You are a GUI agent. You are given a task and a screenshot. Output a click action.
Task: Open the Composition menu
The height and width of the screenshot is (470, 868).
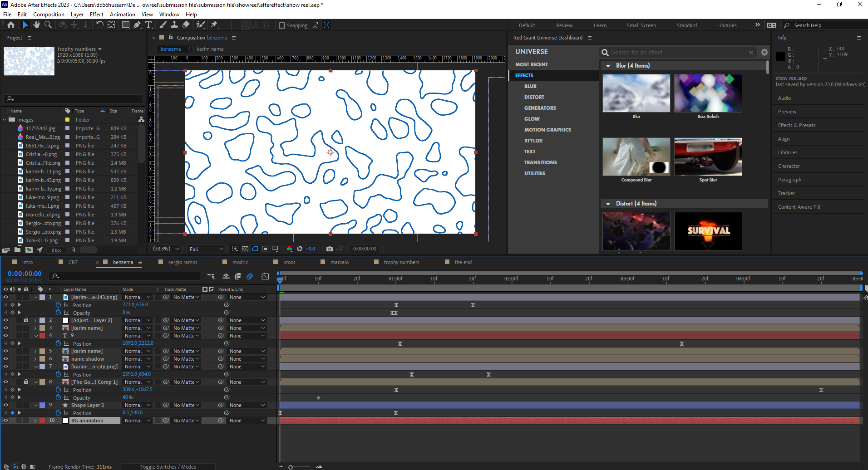tap(49, 15)
